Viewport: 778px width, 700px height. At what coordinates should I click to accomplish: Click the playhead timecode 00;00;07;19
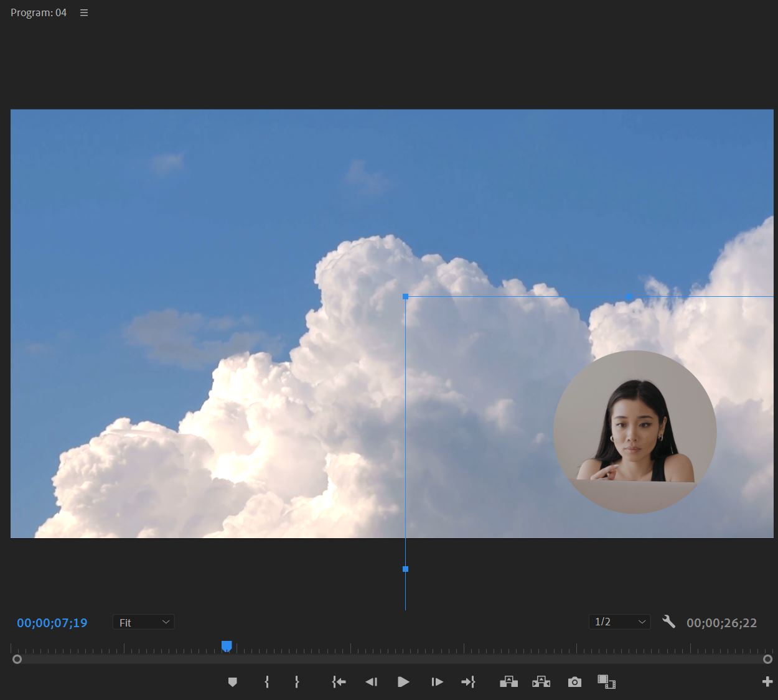pos(52,623)
